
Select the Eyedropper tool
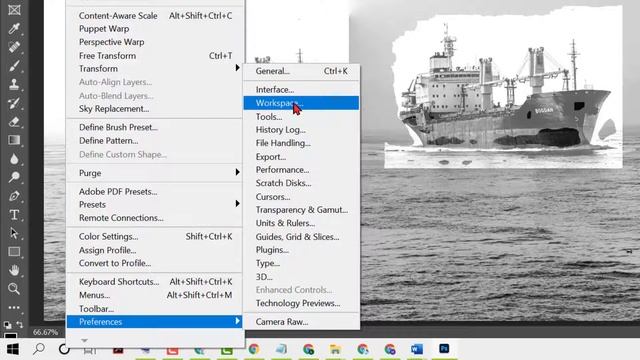14,28
